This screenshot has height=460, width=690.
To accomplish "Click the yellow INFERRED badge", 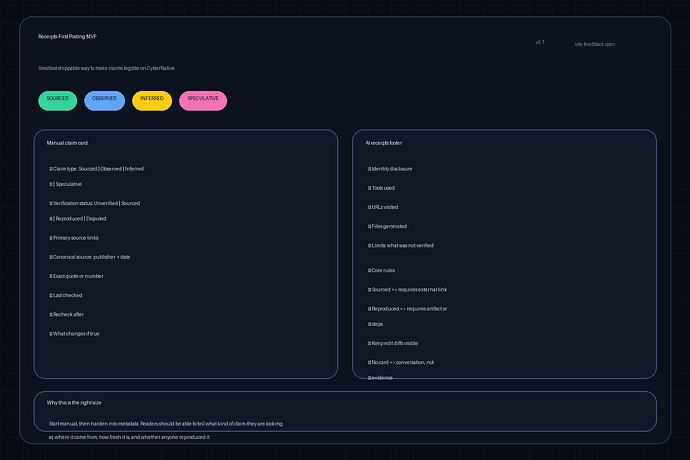I will (x=152, y=99).
